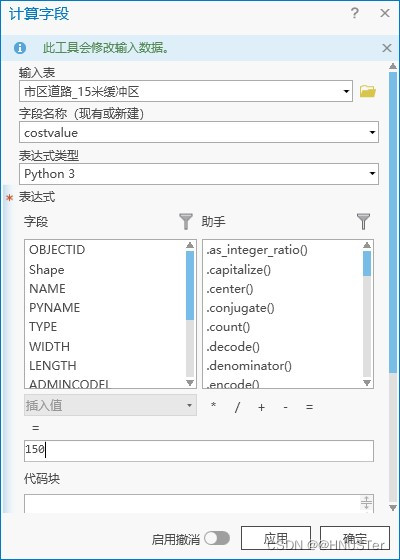This screenshot has height=560, width=400.
Task: Dismiss the info message banner
Action: click(387, 48)
